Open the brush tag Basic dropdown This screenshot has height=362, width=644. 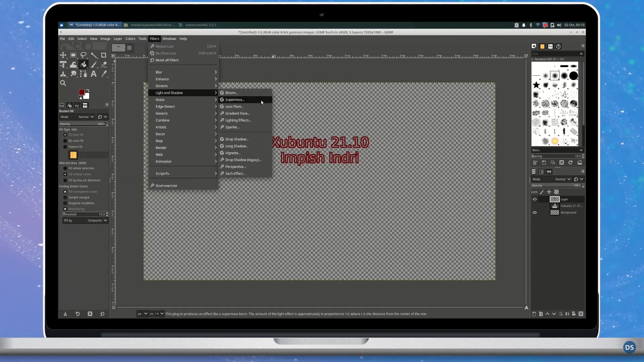point(557,150)
